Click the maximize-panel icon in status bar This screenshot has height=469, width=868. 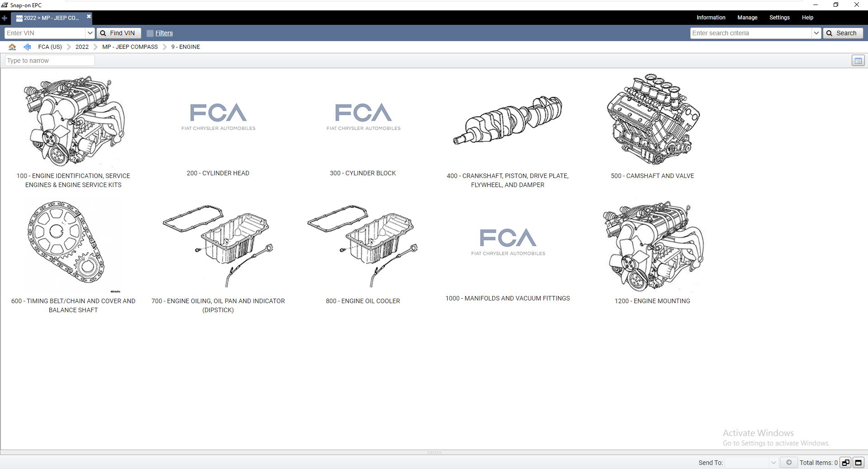[x=858, y=462]
